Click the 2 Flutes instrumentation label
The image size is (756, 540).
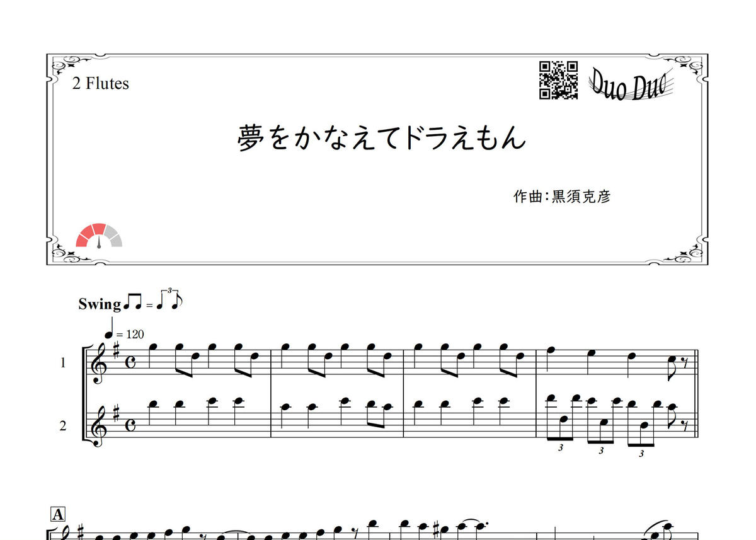[x=101, y=83]
